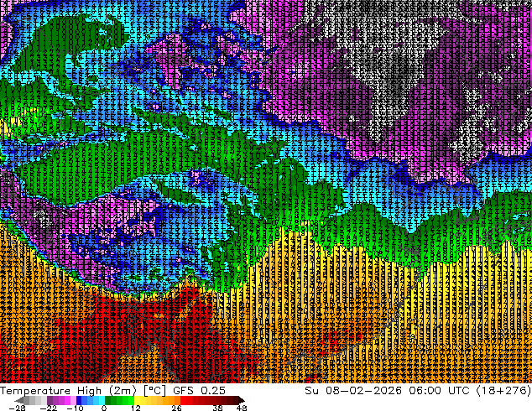Screen dimensions: 532x411
Task: Click the "26" legend value
Action: click(x=176, y=408)
